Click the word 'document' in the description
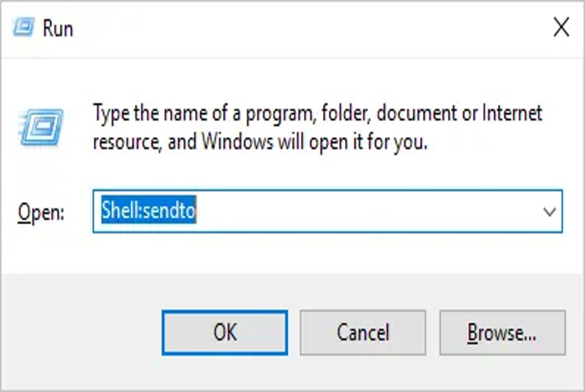Image resolution: width=585 pixels, height=392 pixels. (416, 112)
